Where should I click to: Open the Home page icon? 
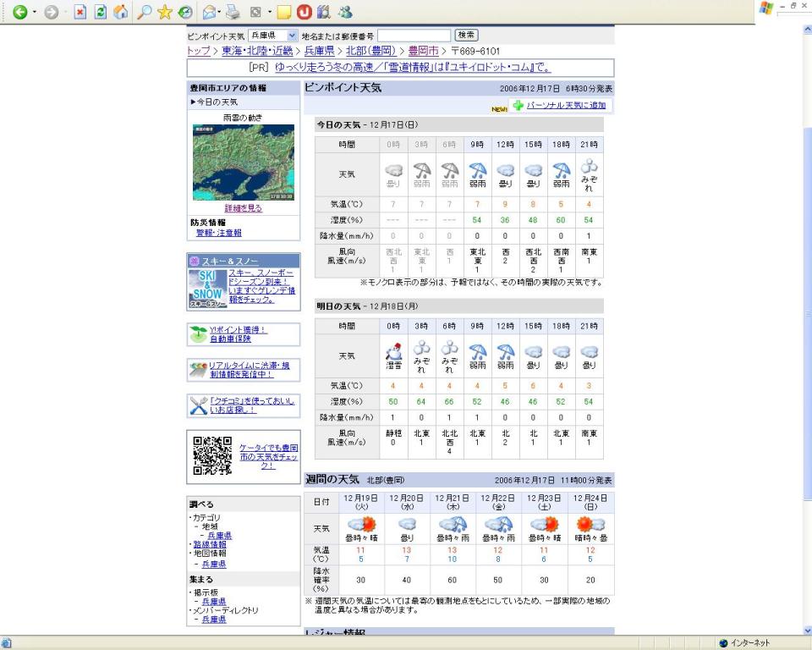pyautogui.click(x=121, y=12)
